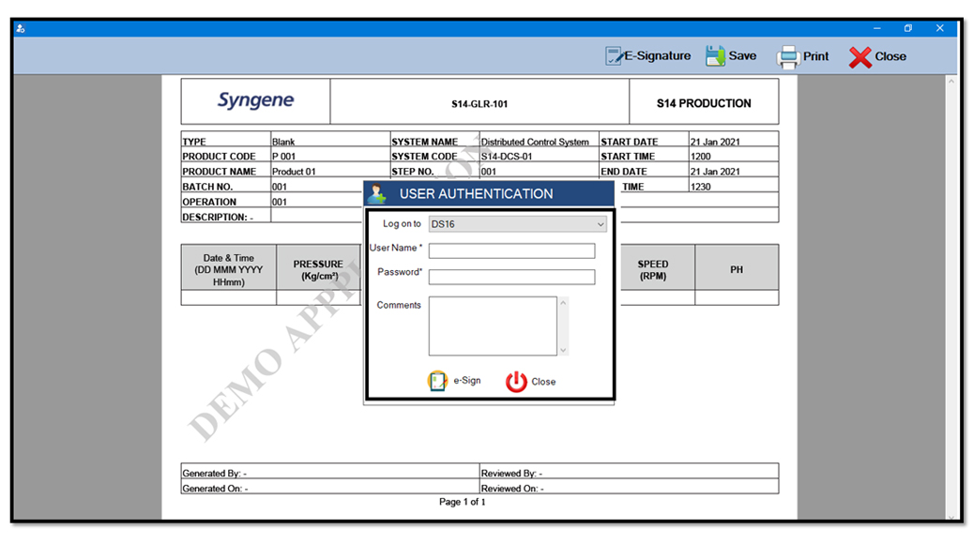Click the BATCH NO. value 001
This screenshot has height=560, width=973.
pos(280,187)
